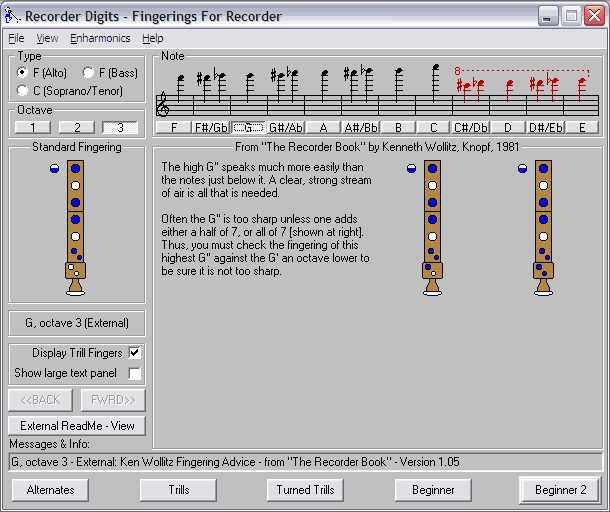This screenshot has width=610, height=512.
Task: Toggle Display Trill Fingers checkbox
Action: pyautogui.click(x=135, y=353)
